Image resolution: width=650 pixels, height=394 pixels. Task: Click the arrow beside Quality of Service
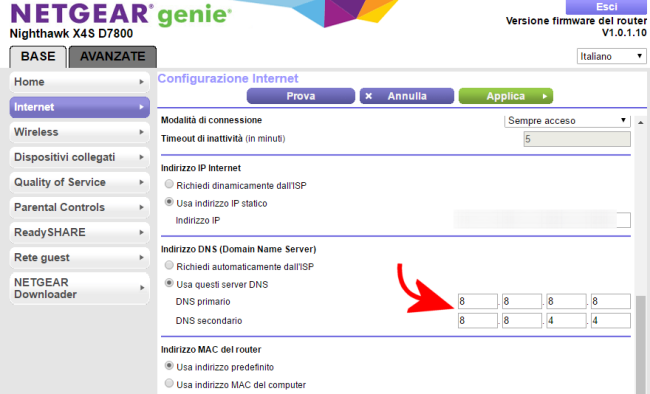pos(141,182)
